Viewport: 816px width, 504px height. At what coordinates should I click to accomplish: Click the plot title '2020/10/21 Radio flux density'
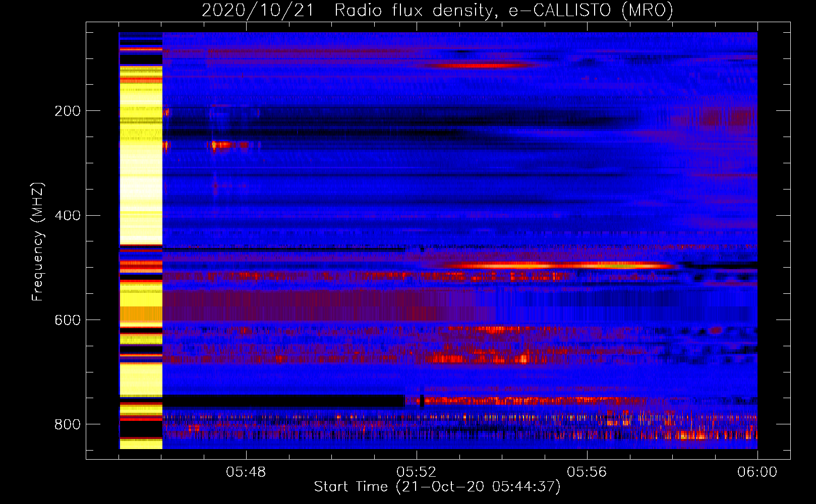437,10
